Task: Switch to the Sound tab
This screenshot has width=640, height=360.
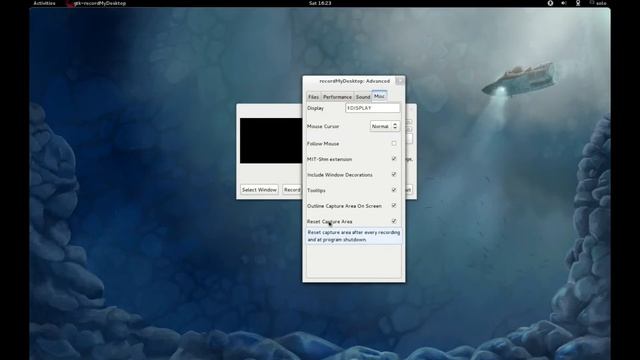Action: [x=363, y=97]
